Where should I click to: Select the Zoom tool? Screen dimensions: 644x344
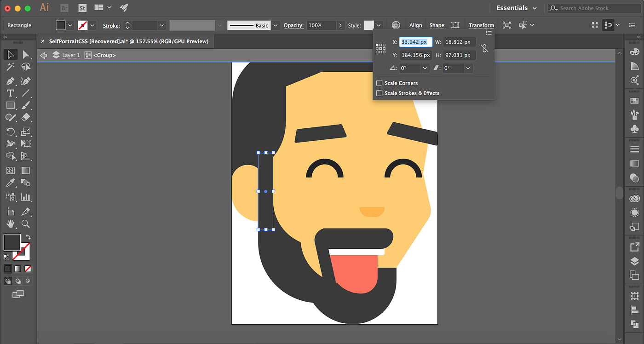click(x=26, y=224)
